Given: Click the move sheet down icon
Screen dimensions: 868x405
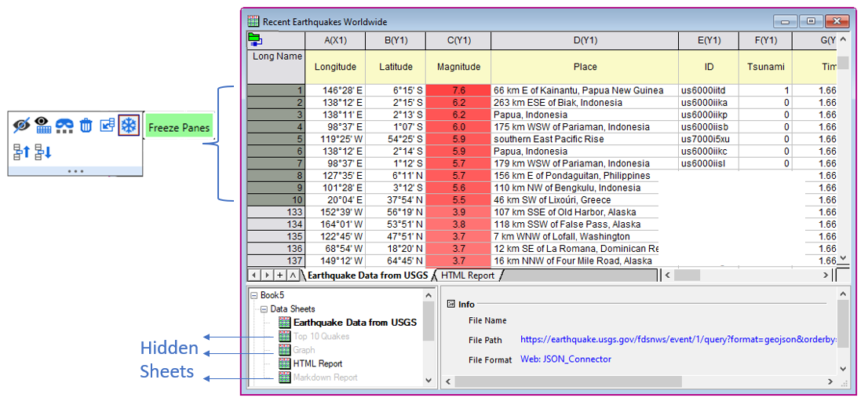Looking at the screenshot, I should [42, 151].
